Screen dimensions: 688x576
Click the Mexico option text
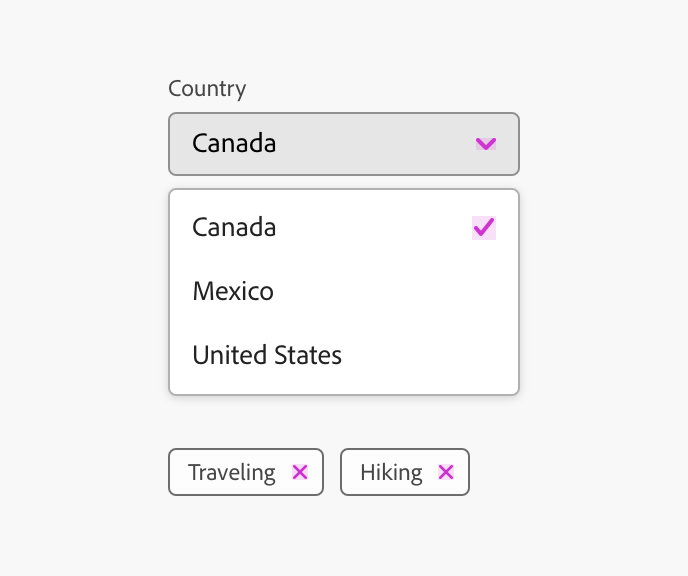[233, 291]
